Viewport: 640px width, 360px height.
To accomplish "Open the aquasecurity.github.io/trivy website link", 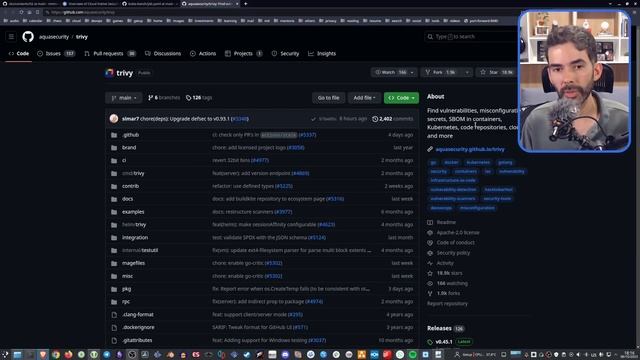I will (470, 149).
